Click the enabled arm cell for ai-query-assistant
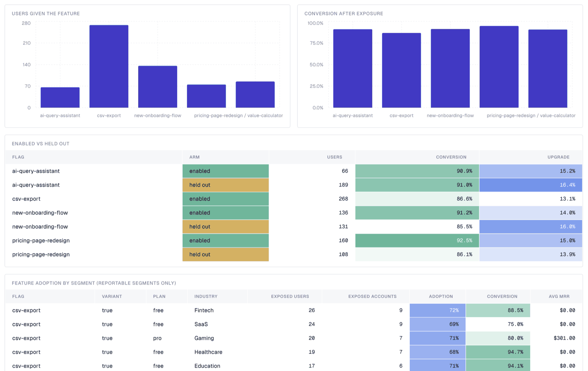 226,171
